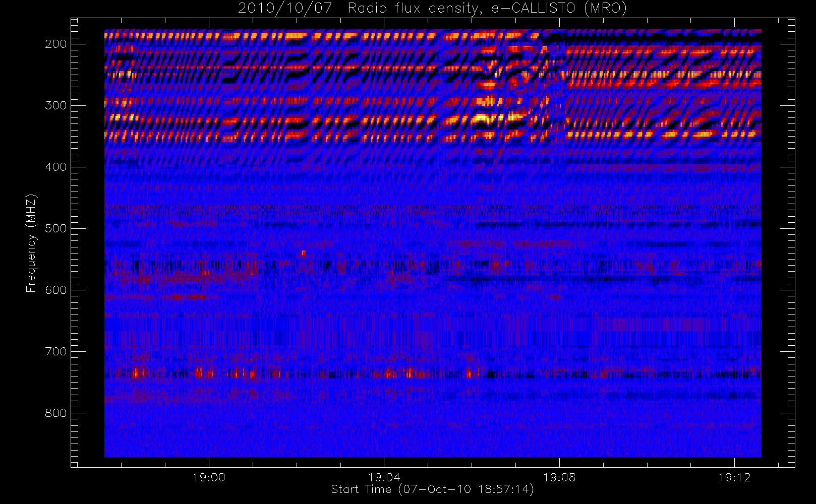This screenshot has height=504, width=816.
Task: Click the 300 frequency tick label
Action: (x=55, y=105)
